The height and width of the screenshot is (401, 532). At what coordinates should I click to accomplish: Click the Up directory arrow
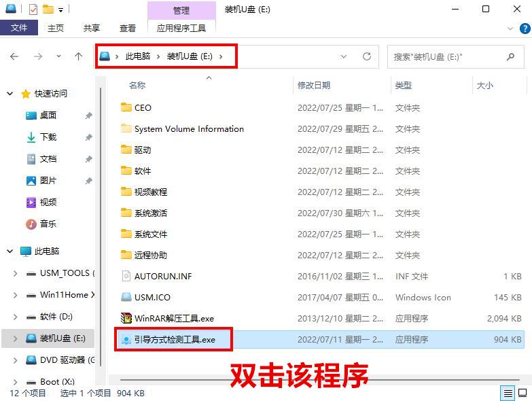[78, 56]
